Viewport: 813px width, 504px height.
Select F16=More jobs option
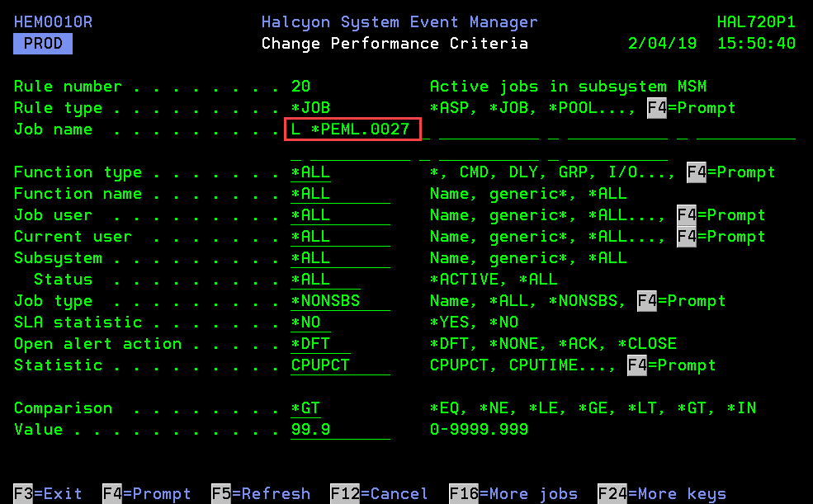point(513,493)
